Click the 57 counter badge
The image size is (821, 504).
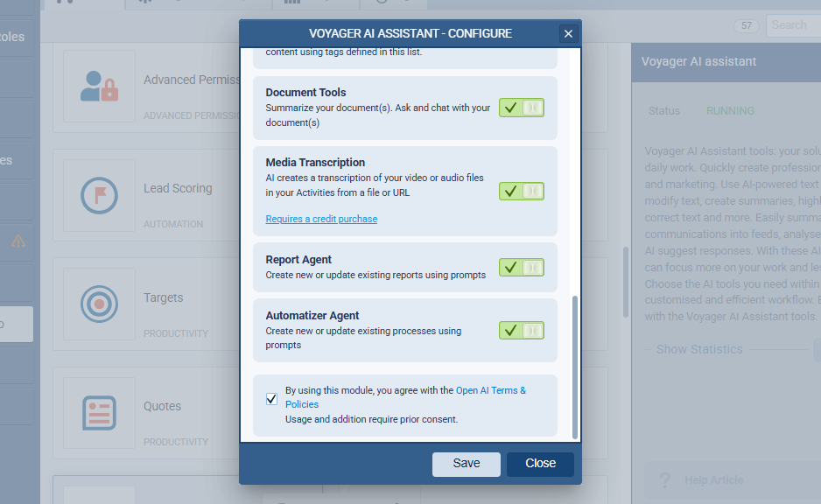[x=747, y=25]
